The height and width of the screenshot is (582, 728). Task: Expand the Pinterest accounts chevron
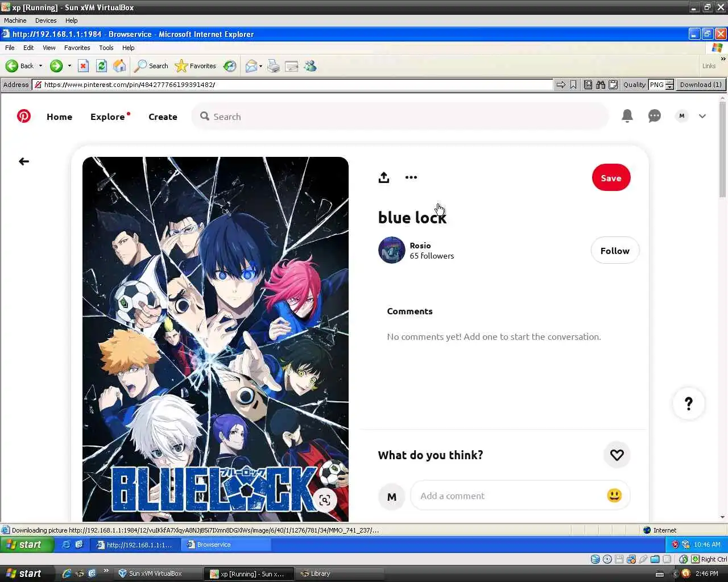point(702,116)
